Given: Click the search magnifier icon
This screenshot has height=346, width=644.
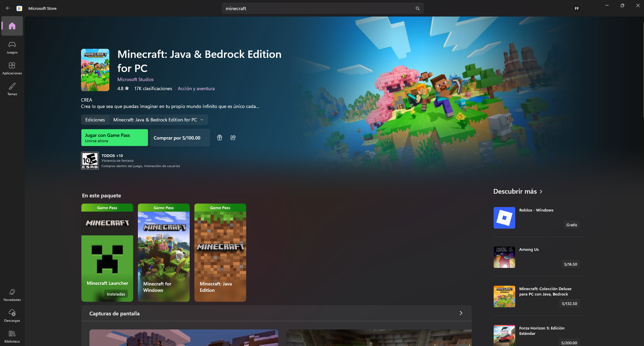Looking at the screenshot, I should 417,8.
